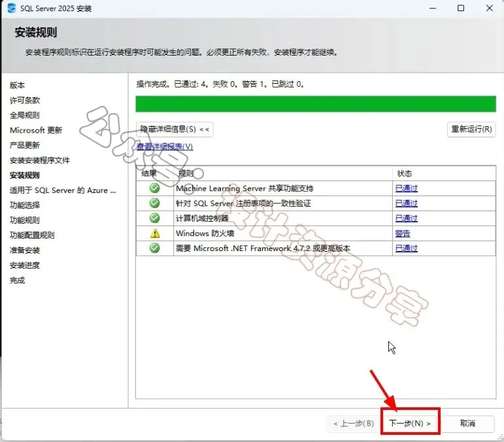Open 查看详细报表(V) link
This screenshot has height=442, width=504.
click(x=165, y=146)
